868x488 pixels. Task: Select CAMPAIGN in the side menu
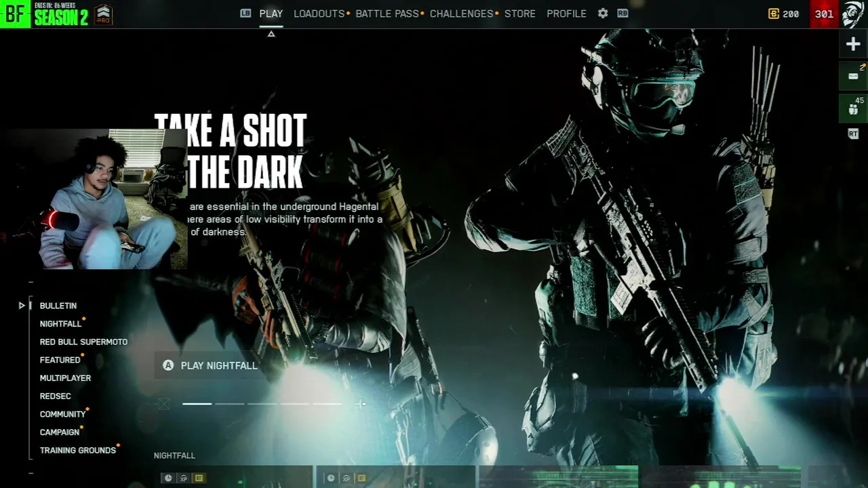point(60,432)
